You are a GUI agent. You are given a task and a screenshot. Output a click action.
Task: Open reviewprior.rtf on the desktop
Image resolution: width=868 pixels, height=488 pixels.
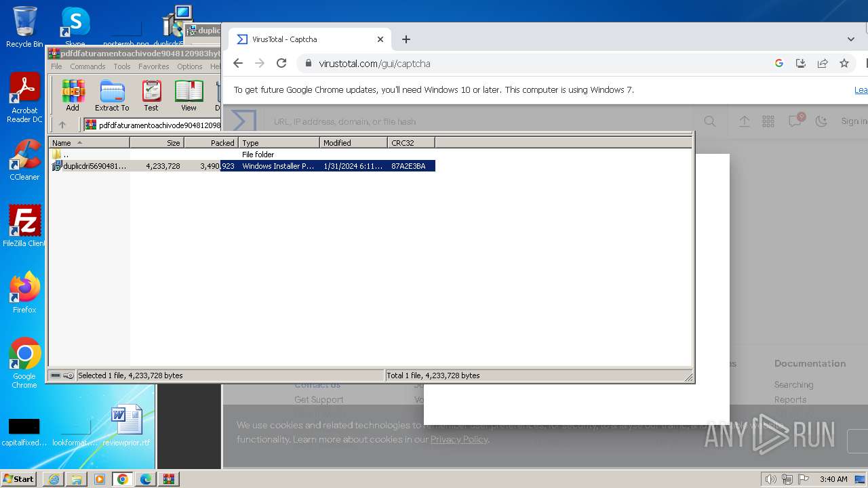tap(126, 426)
